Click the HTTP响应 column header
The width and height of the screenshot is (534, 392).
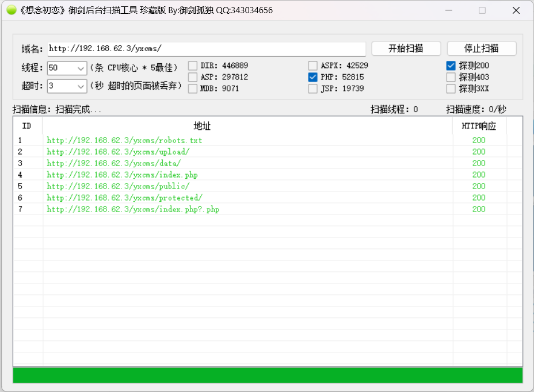pyautogui.click(x=479, y=126)
